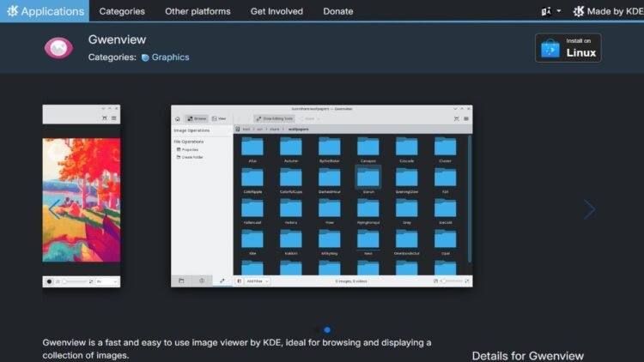
Task: Click the Gwenview eye app icon
Action: (58, 48)
